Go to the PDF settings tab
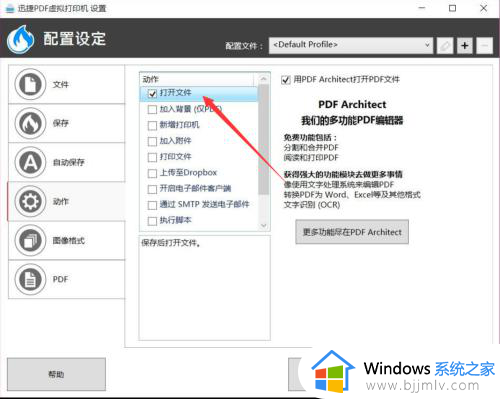The image size is (500, 399). 67,279
